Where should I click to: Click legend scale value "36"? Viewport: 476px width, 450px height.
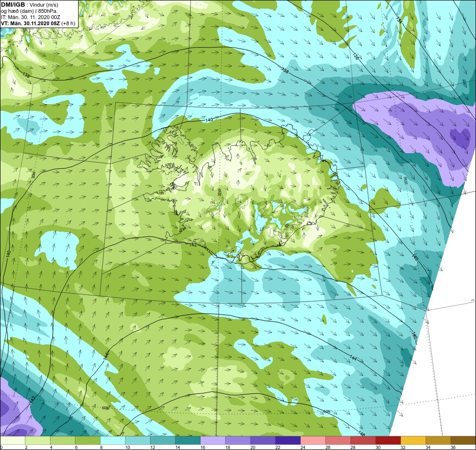pyautogui.click(x=453, y=447)
